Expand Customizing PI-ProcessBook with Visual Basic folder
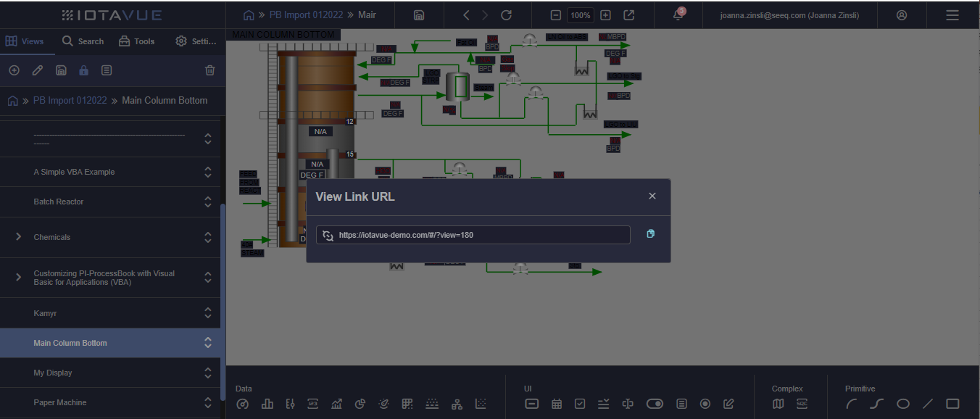Screen dimensions: 980x419 click(18, 277)
